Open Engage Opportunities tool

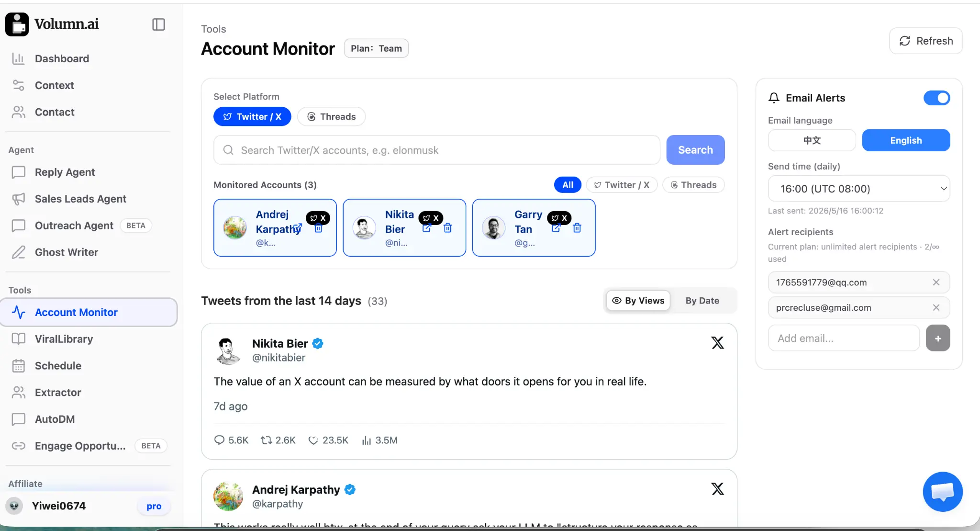coord(80,446)
